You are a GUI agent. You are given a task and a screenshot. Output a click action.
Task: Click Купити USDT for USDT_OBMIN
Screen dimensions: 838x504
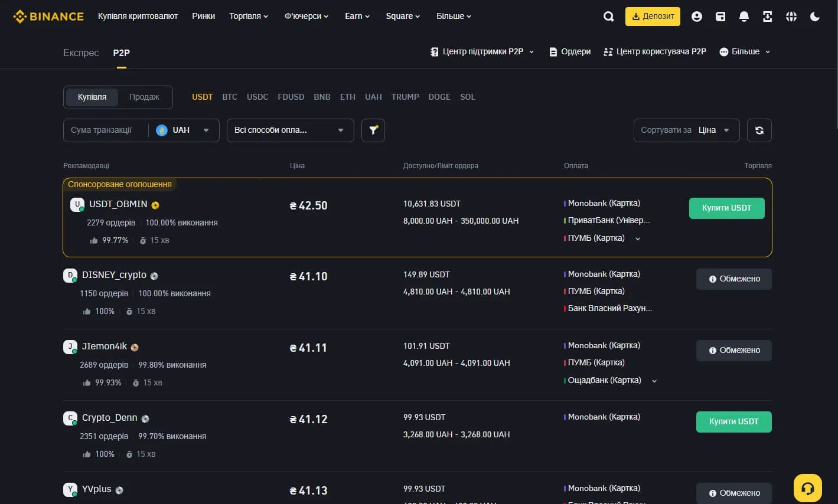pyautogui.click(x=726, y=208)
